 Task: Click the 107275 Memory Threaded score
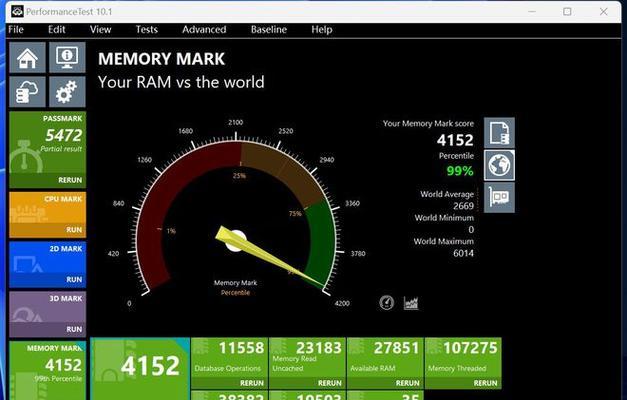click(470, 348)
